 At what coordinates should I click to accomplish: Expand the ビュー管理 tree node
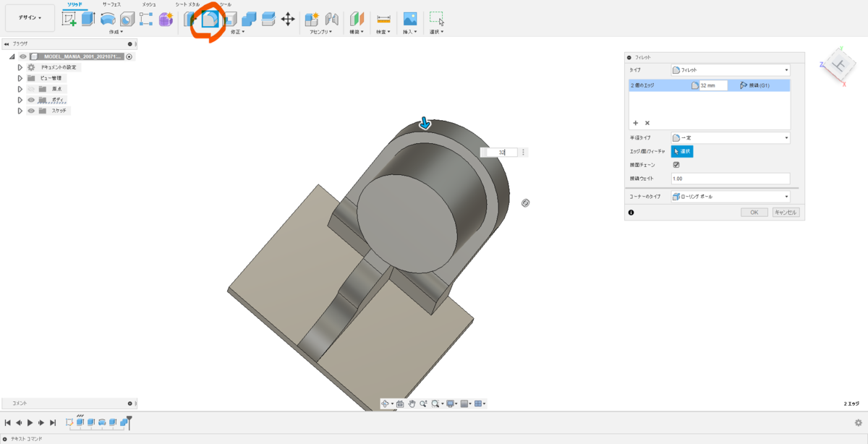coord(20,78)
